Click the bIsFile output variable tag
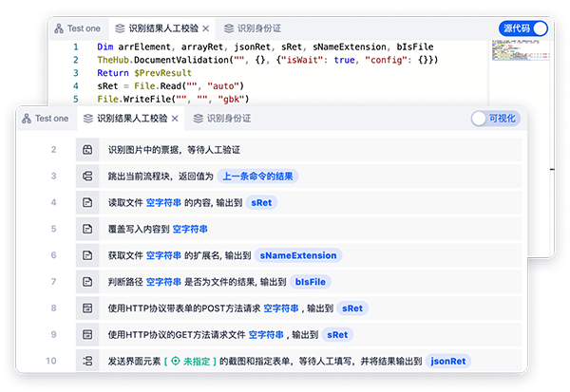570x392 pixels. [x=312, y=282]
